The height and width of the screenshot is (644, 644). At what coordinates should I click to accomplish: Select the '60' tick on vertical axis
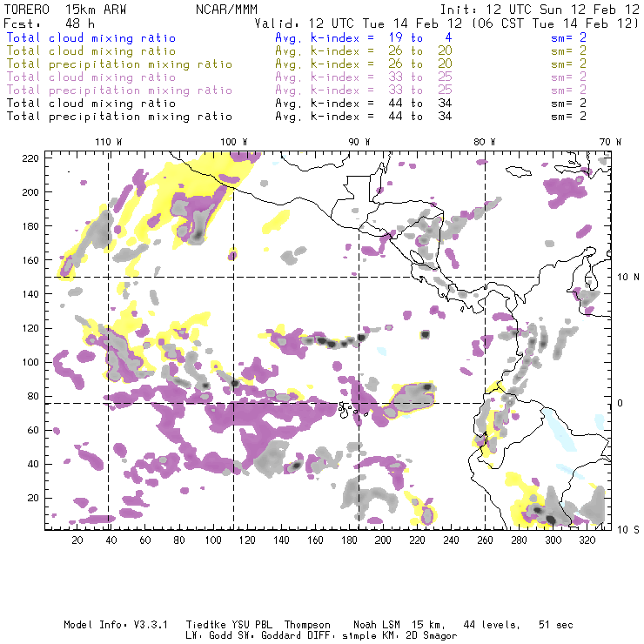34,430
